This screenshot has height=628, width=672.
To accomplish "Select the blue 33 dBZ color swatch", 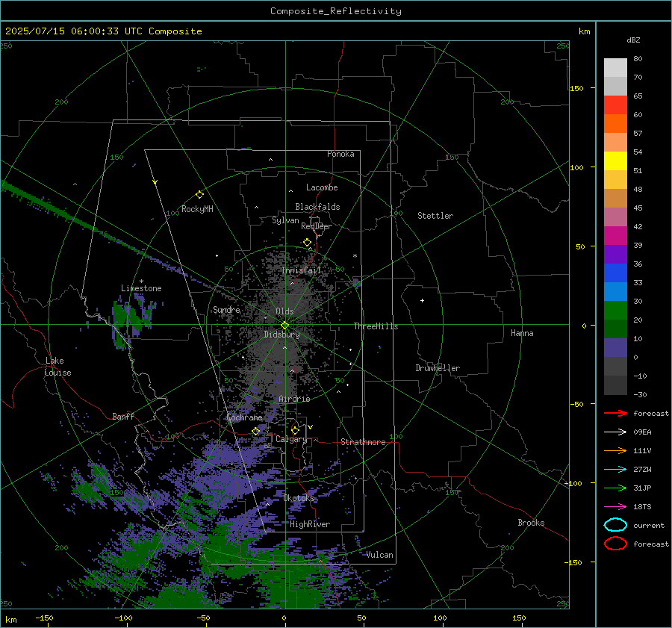I will [x=615, y=273].
